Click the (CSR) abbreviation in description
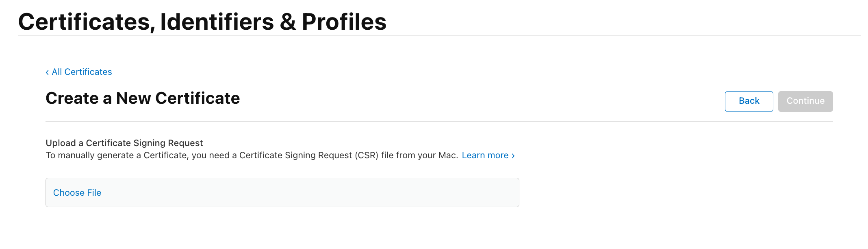Viewport: 868px width, 249px height. coord(366,155)
